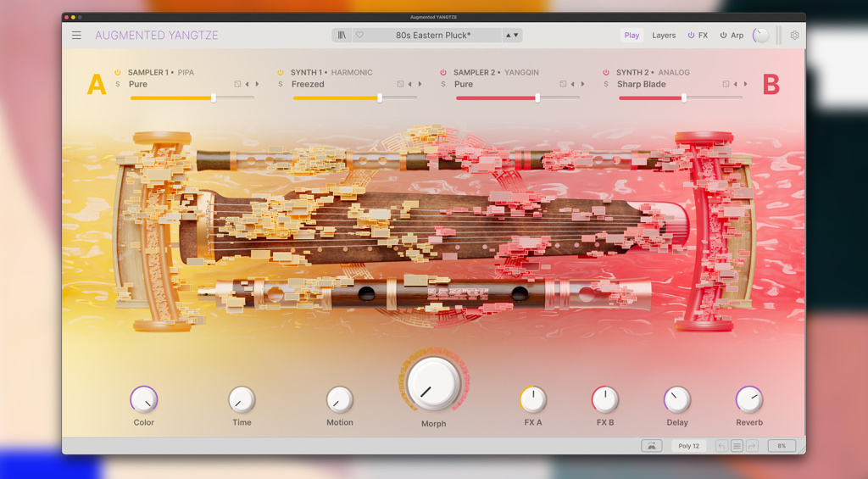Open the settings gear icon
The image size is (868, 479).
pyautogui.click(x=794, y=35)
